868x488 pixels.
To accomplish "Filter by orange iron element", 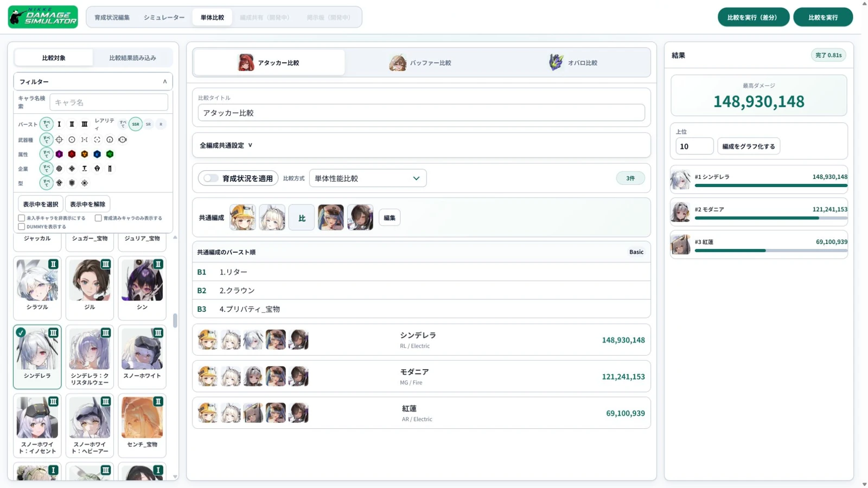I will tap(85, 155).
